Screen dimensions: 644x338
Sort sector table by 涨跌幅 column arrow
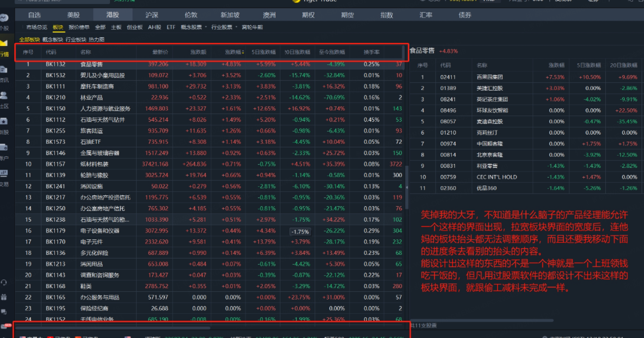(x=243, y=52)
